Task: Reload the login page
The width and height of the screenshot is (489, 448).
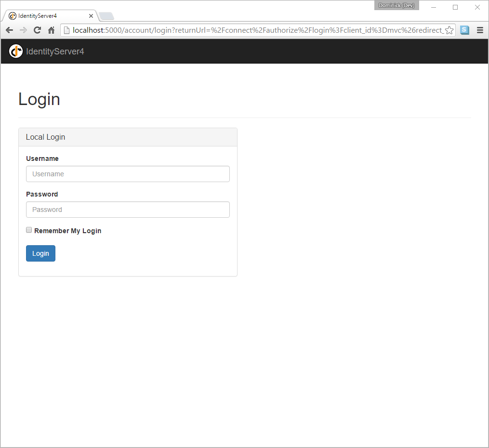Action: tap(37, 30)
